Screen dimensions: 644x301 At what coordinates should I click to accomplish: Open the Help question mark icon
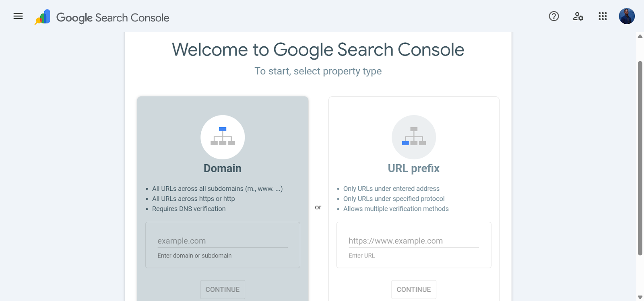[554, 16]
